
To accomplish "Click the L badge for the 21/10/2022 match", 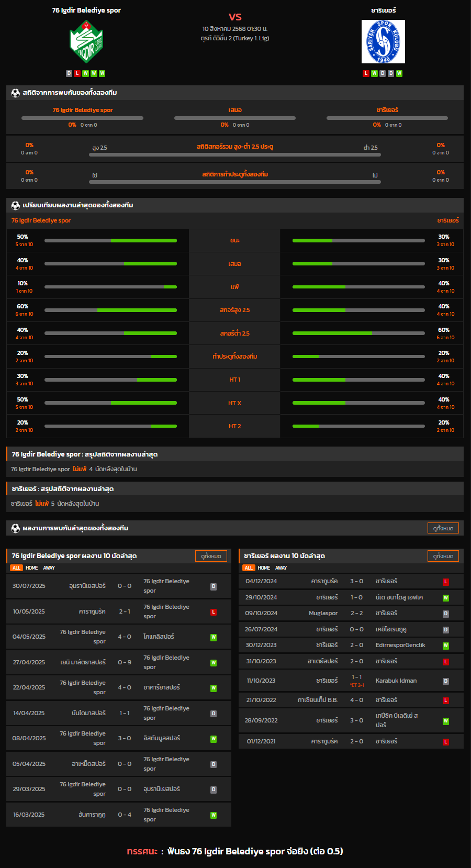I will coord(446,700).
